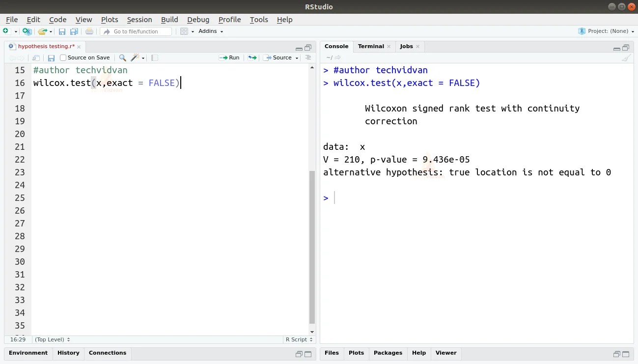The width and height of the screenshot is (638, 364).
Task: Maximize the source editor pane
Action: pyautogui.click(x=308, y=48)
